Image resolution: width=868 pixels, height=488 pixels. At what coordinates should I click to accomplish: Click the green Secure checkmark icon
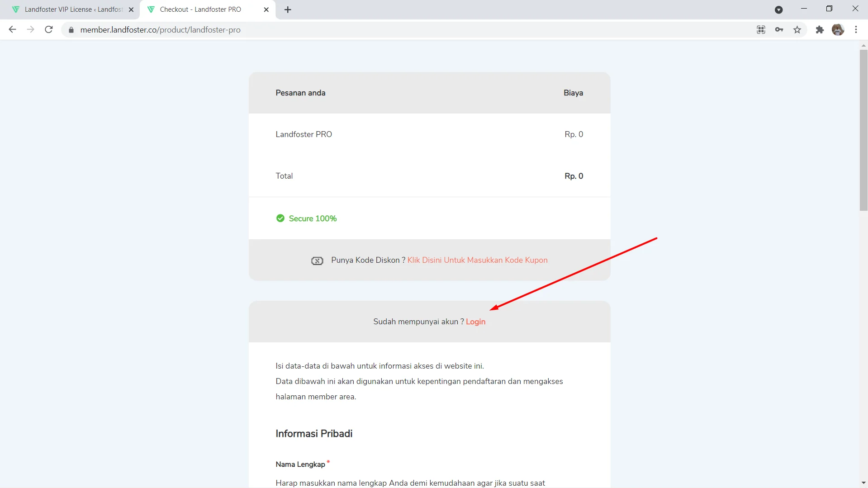pyautogui.click(x=280, y=218)
